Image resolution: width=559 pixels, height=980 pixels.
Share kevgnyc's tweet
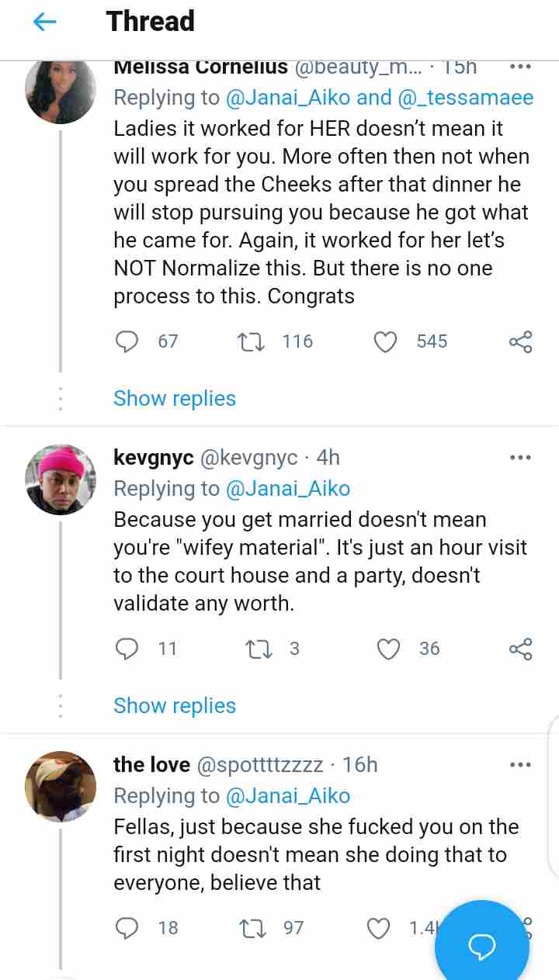520,649
